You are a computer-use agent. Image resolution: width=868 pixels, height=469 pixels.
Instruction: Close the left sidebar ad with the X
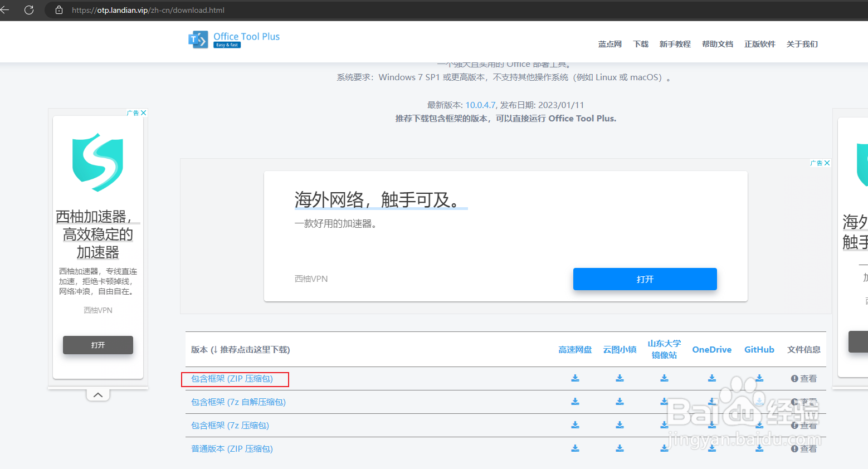144,113
